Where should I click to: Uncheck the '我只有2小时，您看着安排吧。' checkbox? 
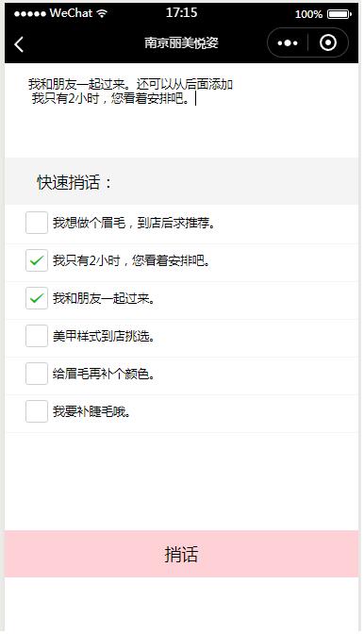coord(37,260)
